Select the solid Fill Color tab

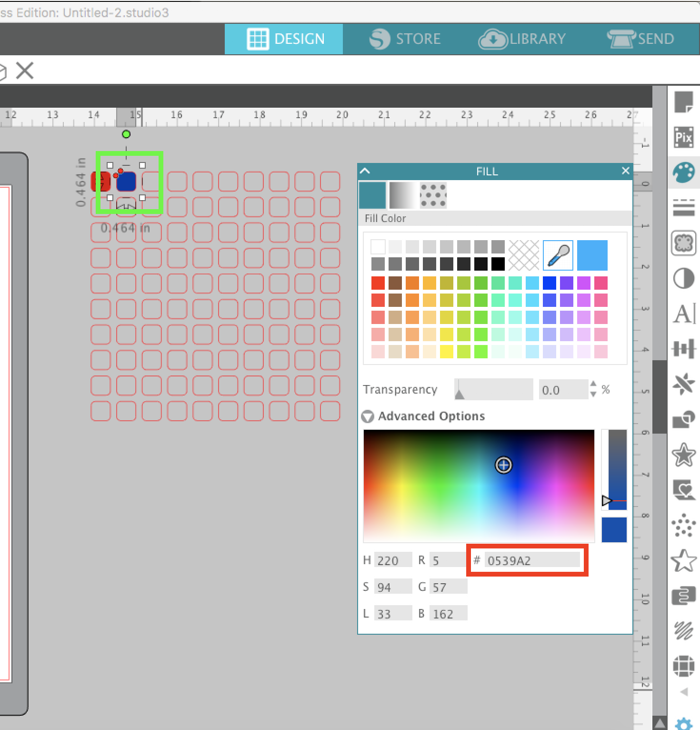point(372,195)
